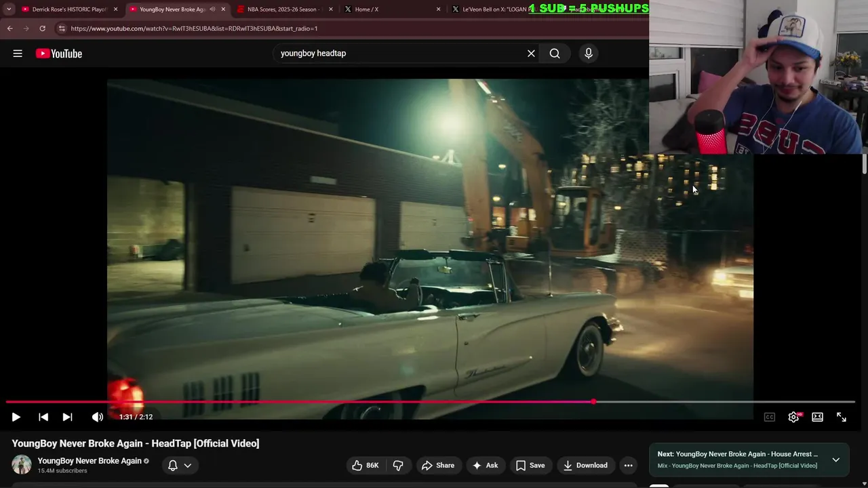Switch to theater mode
The image size is (868, 488).
(817, 417)
